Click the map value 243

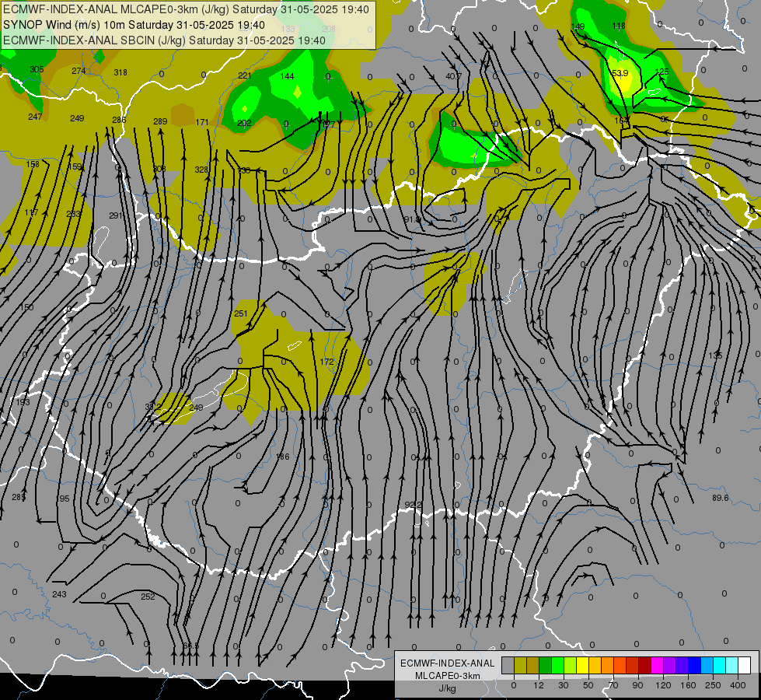[x=59, y=594]
